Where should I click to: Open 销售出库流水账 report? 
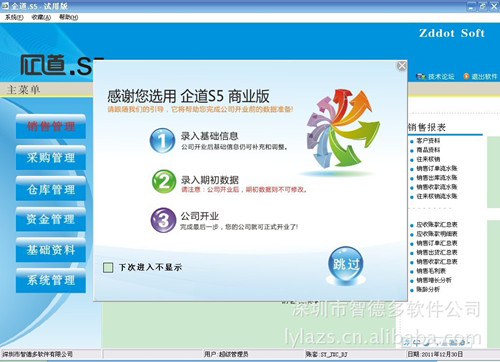click(437, 178)
